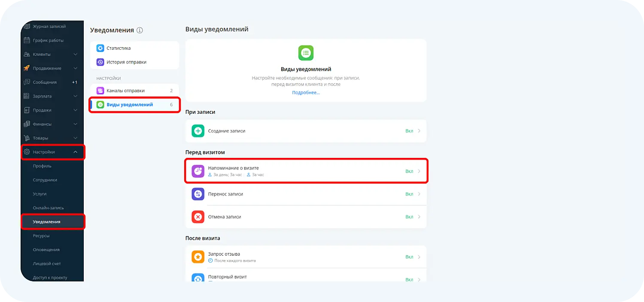Click the После каждого визита subtitle
Viewport: 644px width, 302px height.
click(235, 260)
